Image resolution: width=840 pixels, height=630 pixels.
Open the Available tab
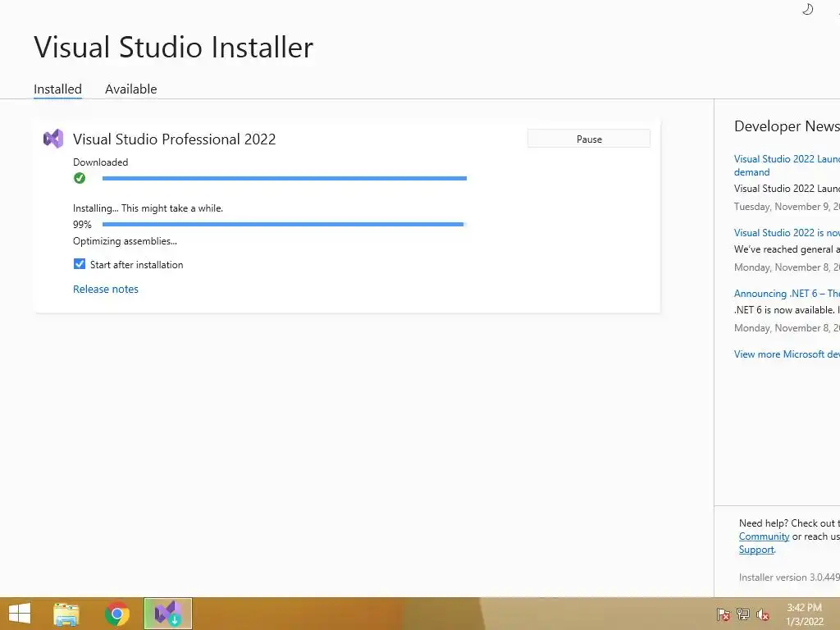[130, 89]
